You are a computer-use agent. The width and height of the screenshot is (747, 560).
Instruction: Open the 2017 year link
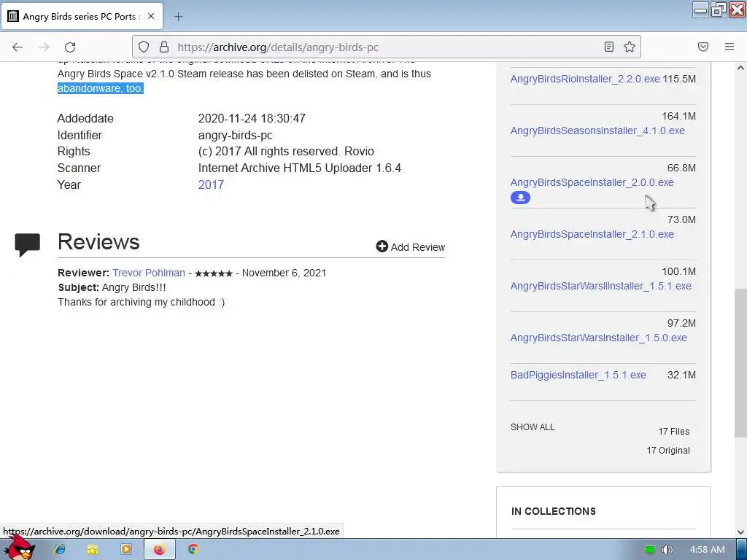[211, 184]
